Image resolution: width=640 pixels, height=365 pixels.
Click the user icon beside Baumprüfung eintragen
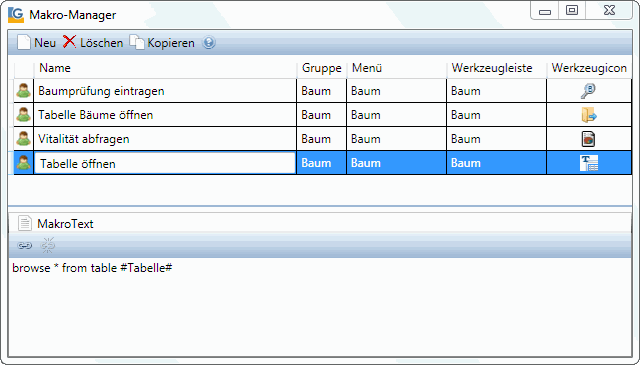[24, 91]
